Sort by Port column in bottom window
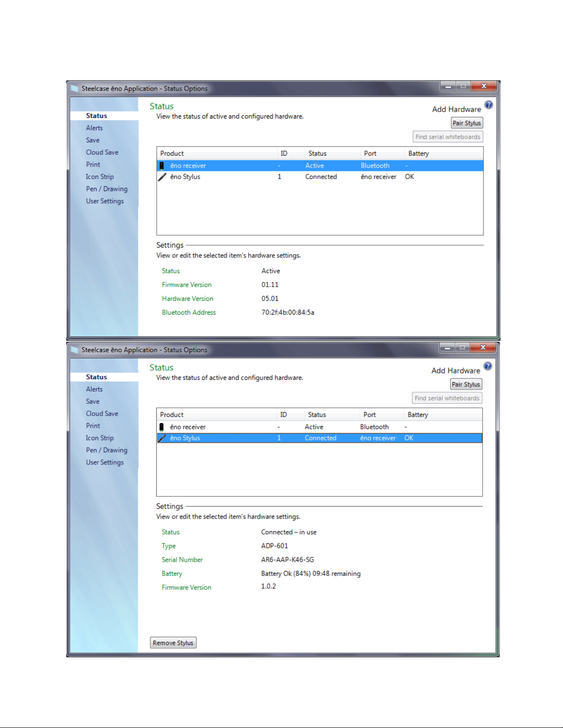The image size is (563, 728). [x=382, y=415]
